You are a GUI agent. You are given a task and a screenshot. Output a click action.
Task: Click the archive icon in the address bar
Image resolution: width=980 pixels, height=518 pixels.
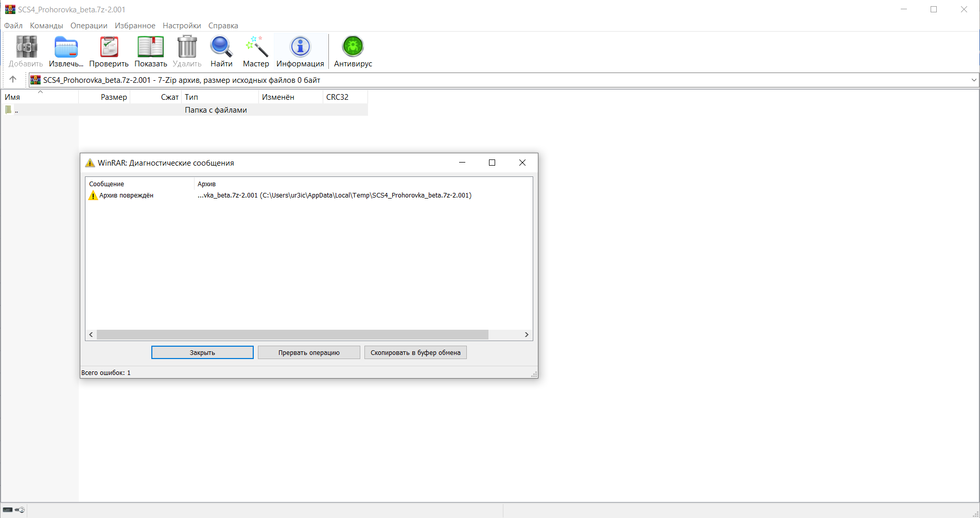tap(35, 80)
